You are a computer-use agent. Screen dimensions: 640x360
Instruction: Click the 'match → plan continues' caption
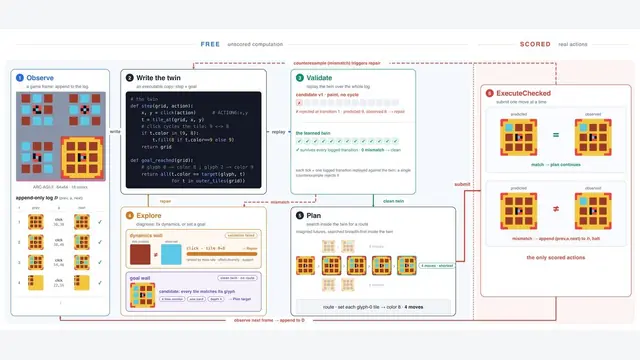(556, 164)
